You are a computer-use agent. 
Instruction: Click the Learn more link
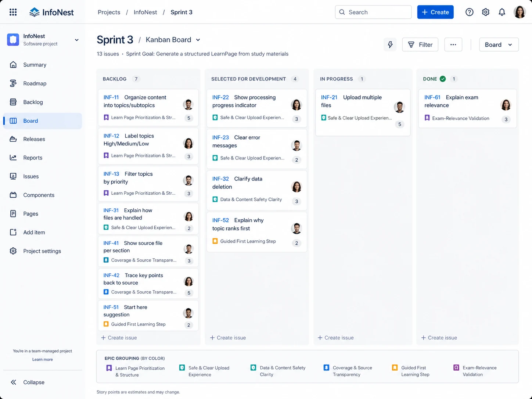coord(43,359)
